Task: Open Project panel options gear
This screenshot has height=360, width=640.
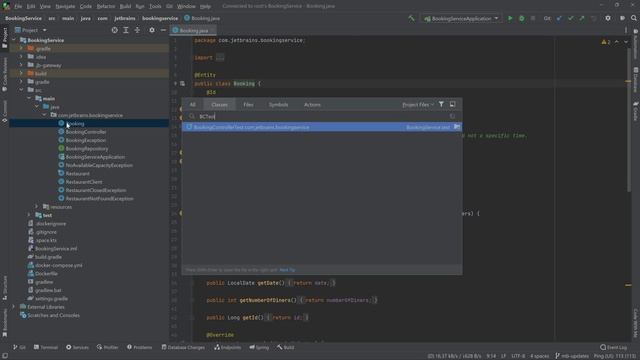Action: [152, 30]
